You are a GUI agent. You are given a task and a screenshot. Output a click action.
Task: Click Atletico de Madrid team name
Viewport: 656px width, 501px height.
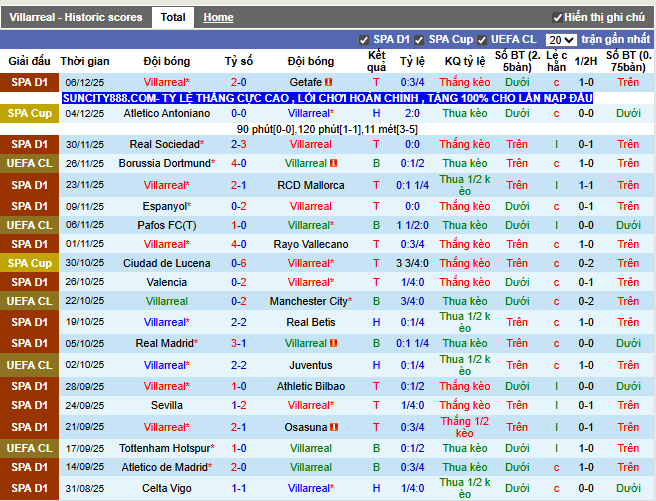(x=164, y=468)
